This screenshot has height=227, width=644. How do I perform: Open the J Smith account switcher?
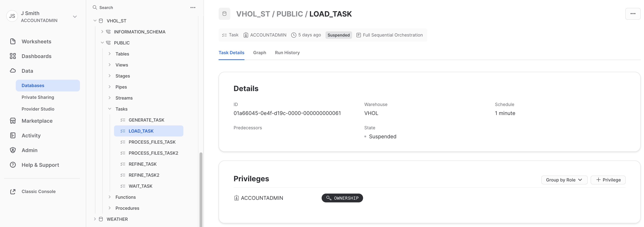tap(75, 17)
